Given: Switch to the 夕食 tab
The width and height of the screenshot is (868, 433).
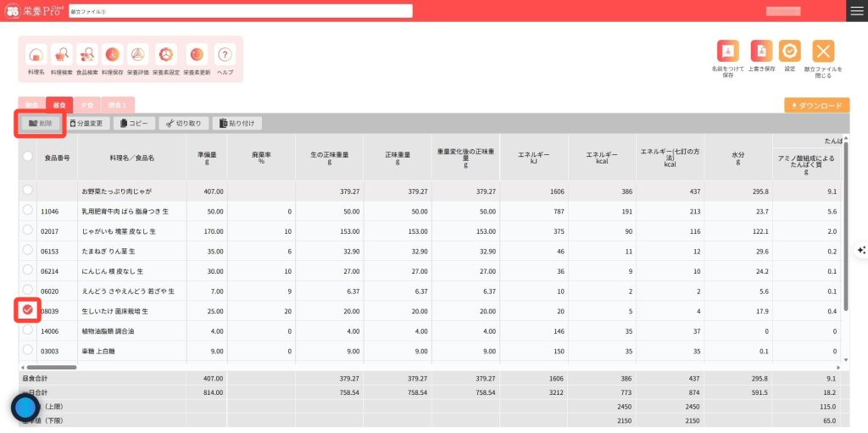Looking at the screenshot, I should pyautogui.click(x=86, y=105).
